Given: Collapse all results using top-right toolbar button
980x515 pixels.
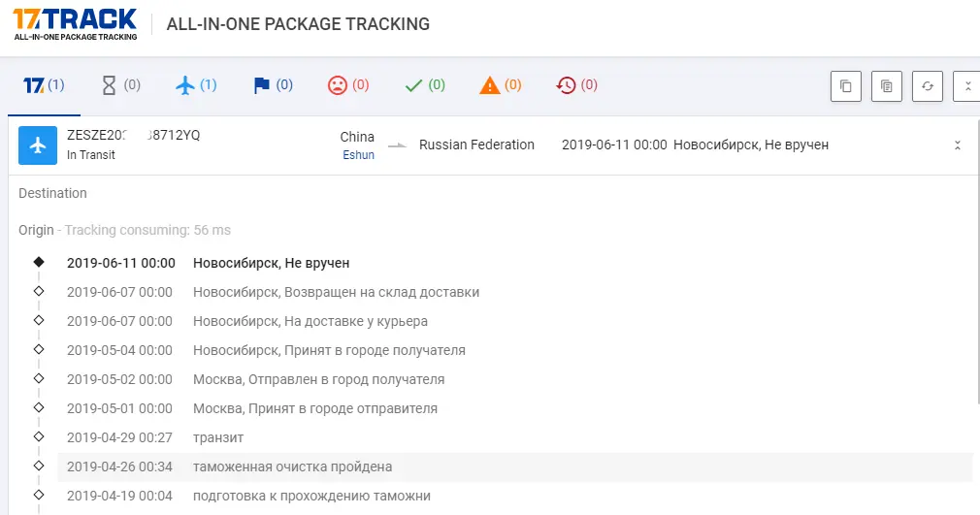Looking at the screenshot, I should coord(966,86).
